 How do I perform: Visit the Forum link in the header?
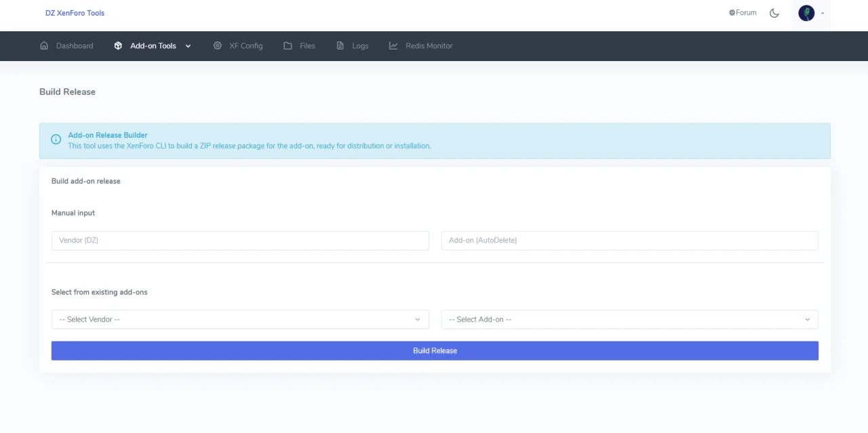[x=743, y=13]
